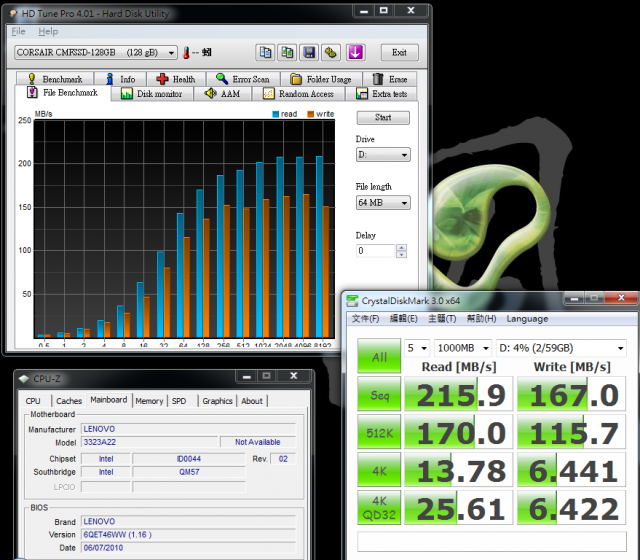640x560 pixels.
Task: Select the Mainboard tab in CPU-Z
Action: point(109,400)
